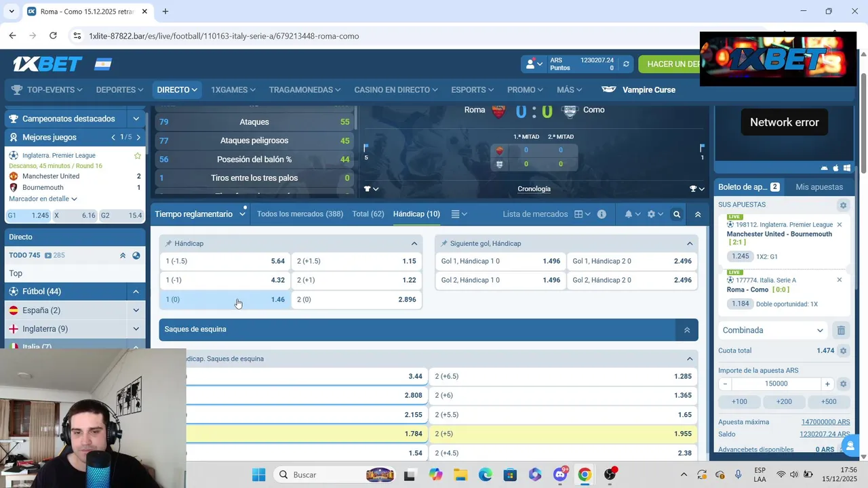Remove the Manchester United - Bournemouth bet

tap(840, 224)
